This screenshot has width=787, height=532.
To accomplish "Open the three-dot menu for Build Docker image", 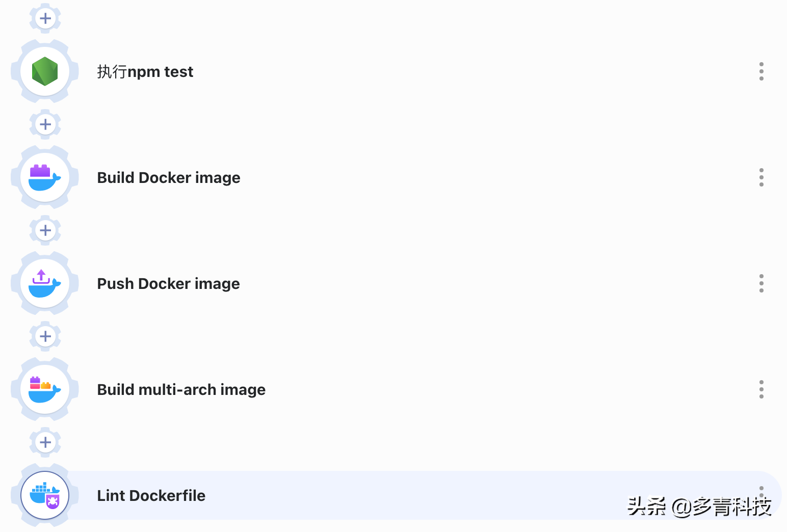I will tap(761, 177).
